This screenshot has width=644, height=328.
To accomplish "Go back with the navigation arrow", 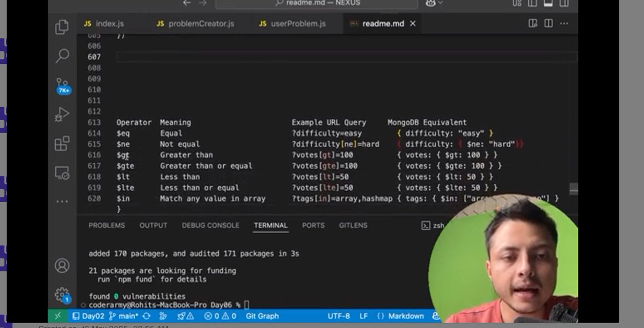I will click(187, 3).
